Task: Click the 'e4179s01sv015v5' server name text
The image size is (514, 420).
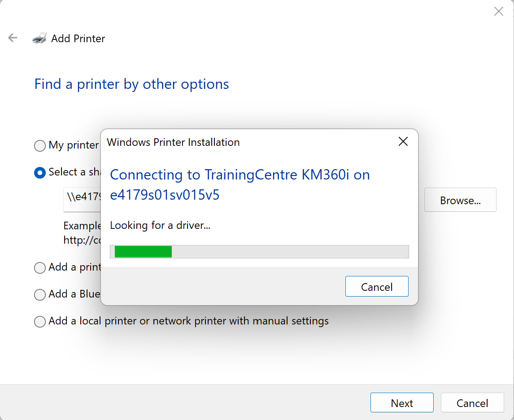Action: [x=165, y=195]
